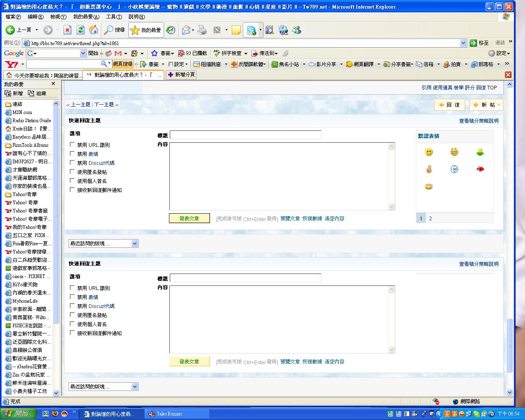Open the 工具(T) menu
The width and height of the screenshot is (525, 420).
pyautogui.click(x=114, y=17)
